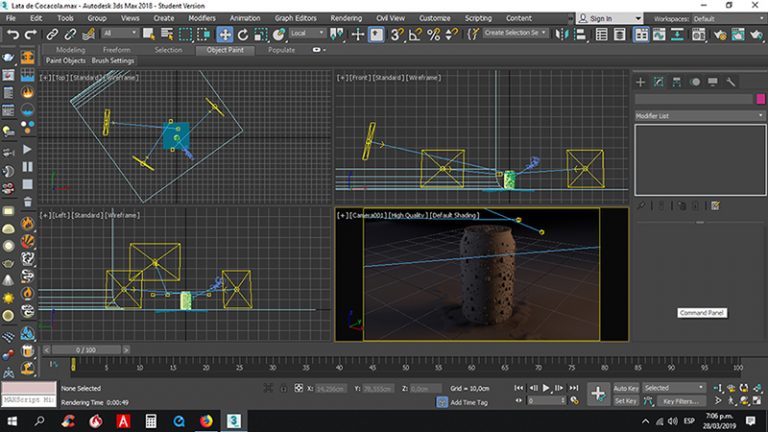This screenshot has height=432, width=768.
Task: Choose the Select Object tool
Action: tap(148, 34)
